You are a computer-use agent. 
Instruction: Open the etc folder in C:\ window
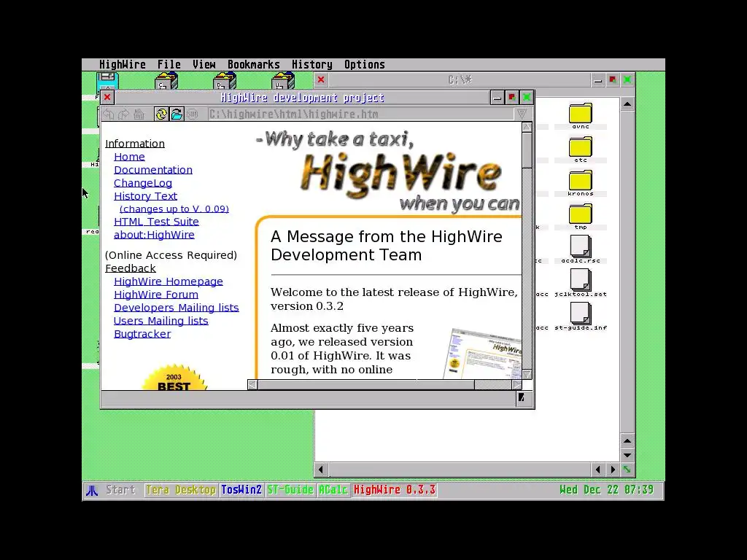coord(580,149)
